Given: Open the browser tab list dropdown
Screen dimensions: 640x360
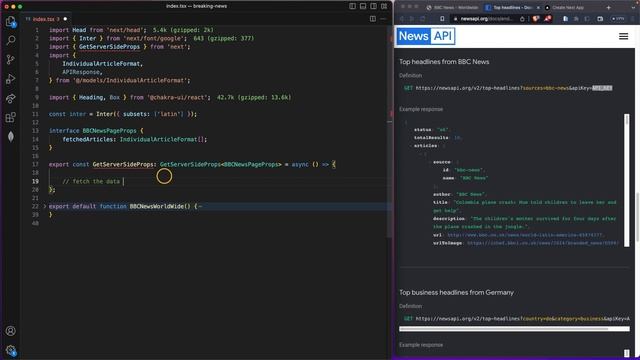Looking at the screenshot, I should (633, 7).
